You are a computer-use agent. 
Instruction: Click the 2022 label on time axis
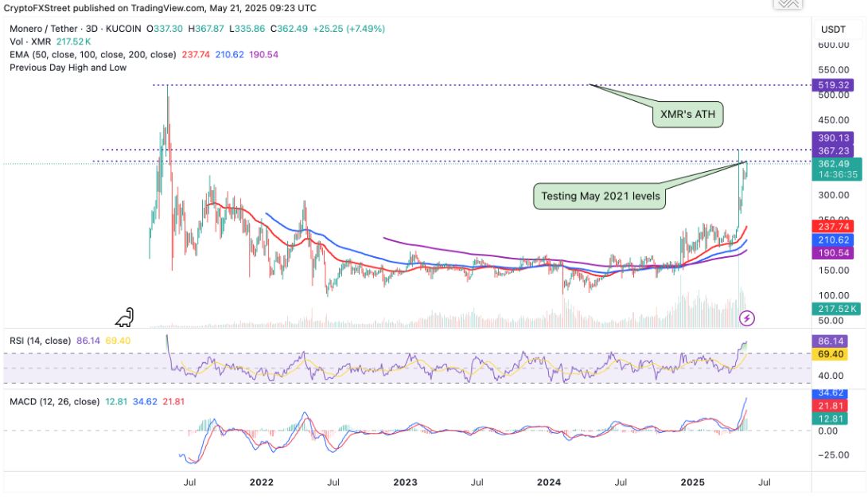(x=261, y=482)
